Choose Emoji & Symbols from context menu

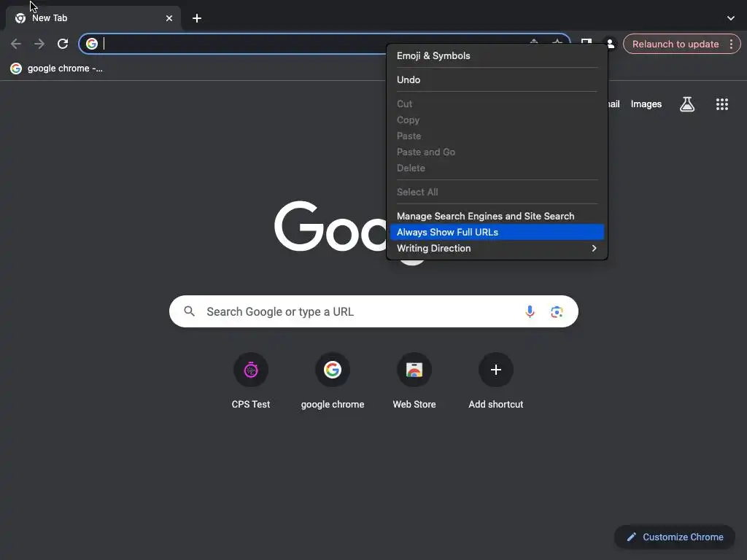click(497, 55)
